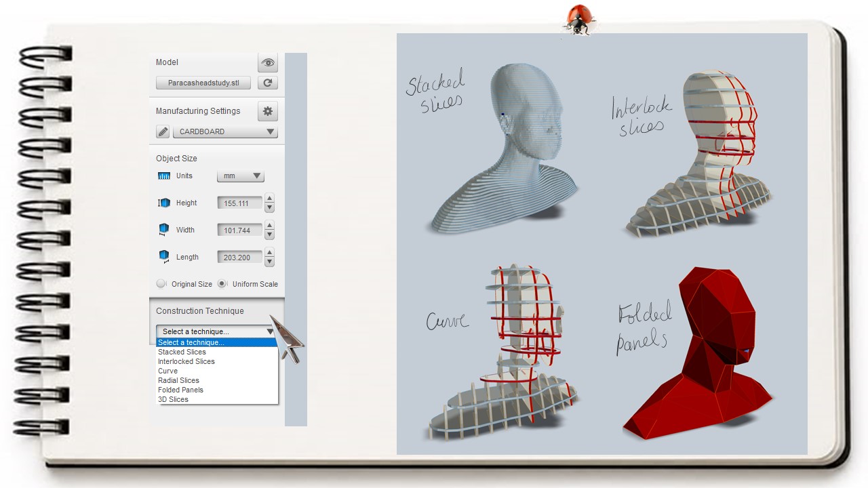Viewport: 868px width, 488px height.
Task: Click the Units ruler icon
Action: [163, 176]
